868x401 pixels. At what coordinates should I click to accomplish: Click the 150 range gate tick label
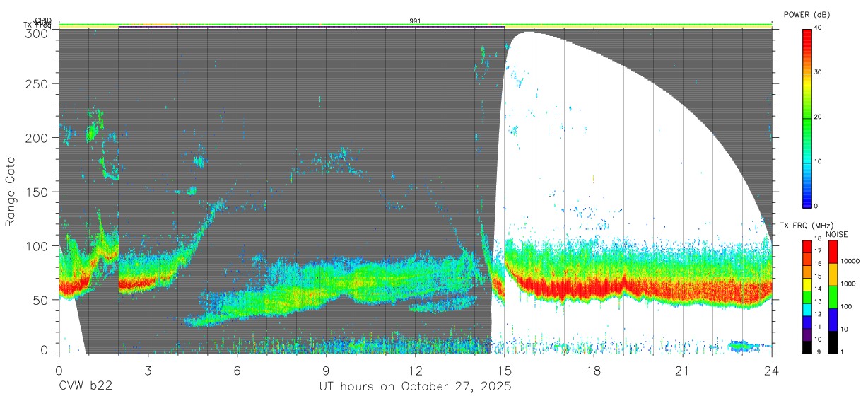pos(36,192)
